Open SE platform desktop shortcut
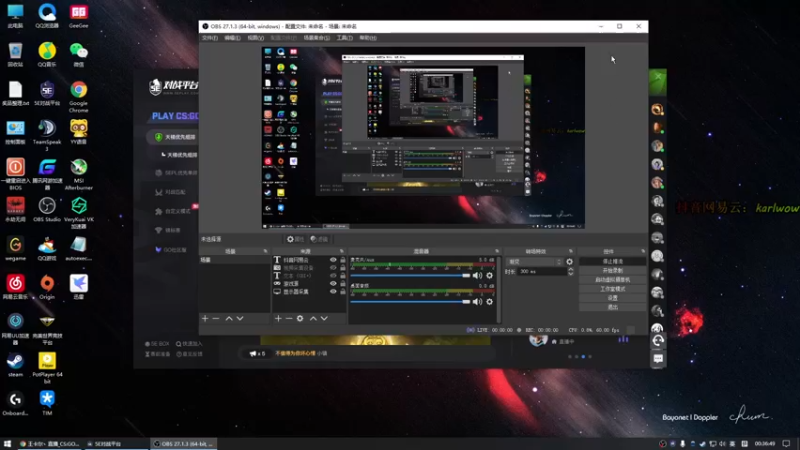Image resolution: width=800 pixels, height=450 pixels. point(47,93)
